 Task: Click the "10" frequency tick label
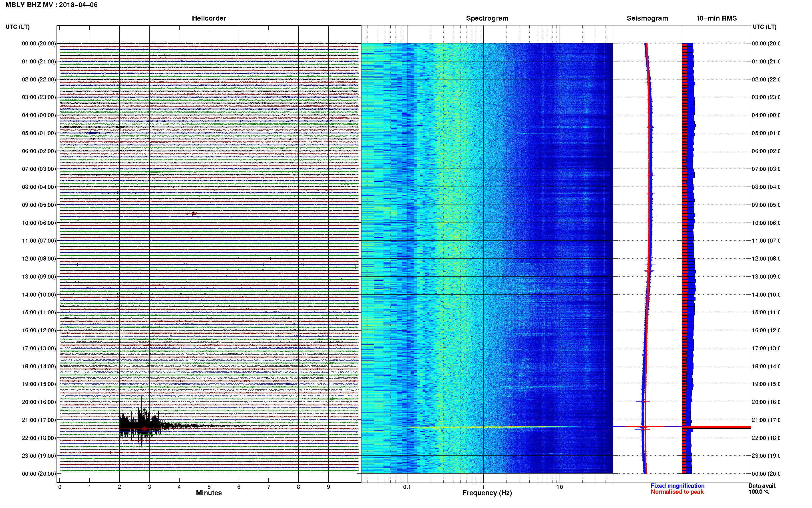(x=560, y=487)
